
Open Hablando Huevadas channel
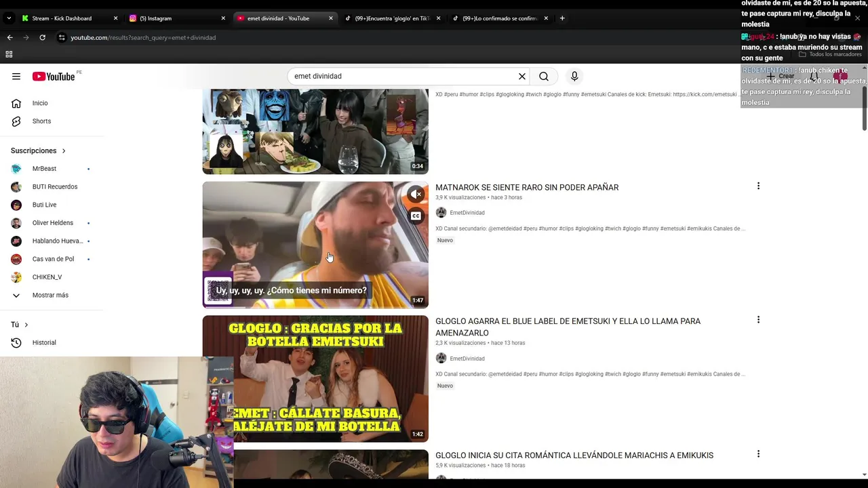tap(52, 241)
